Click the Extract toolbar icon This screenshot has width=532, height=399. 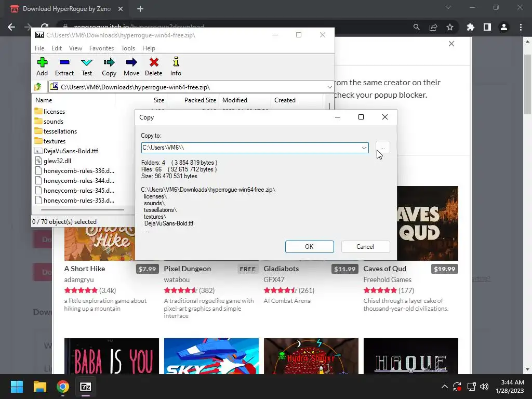(x=64, y=66)
